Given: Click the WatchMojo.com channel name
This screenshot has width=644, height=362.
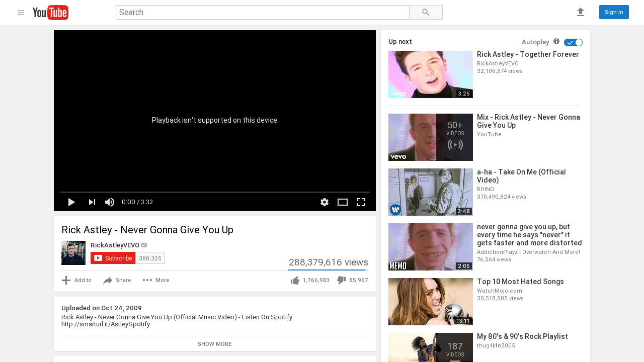Looking at the screenshot, I should [x=500, y=291].
